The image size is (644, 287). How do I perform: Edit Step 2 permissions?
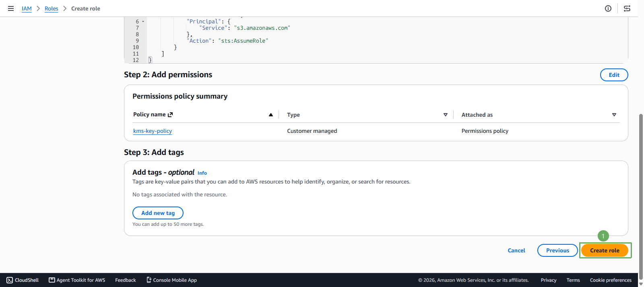(614, 75)
